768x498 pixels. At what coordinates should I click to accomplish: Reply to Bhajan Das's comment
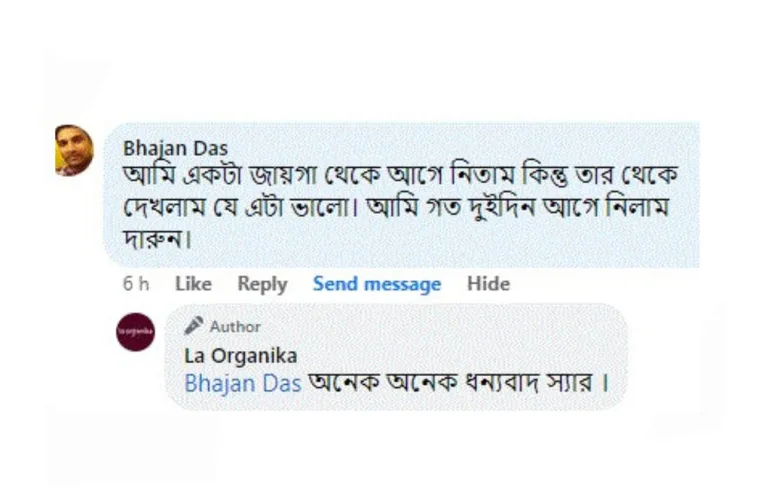pyautogui.click(x=262, y=284)
